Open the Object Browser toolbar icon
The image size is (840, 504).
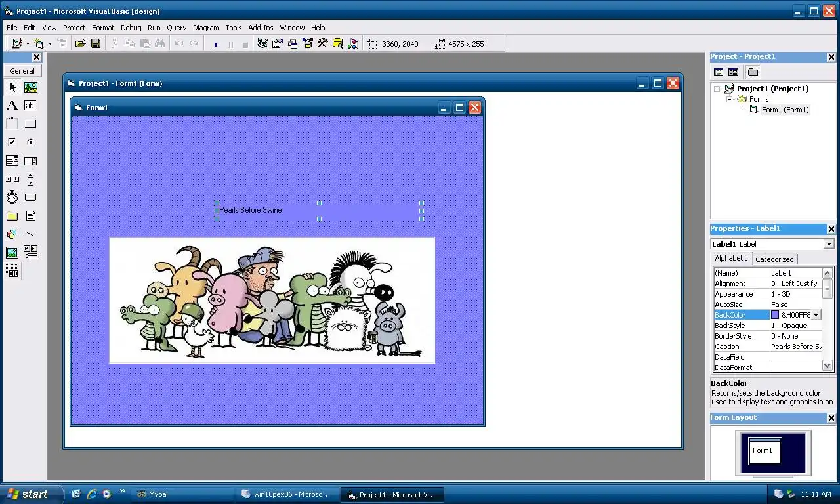coord(308,44)
